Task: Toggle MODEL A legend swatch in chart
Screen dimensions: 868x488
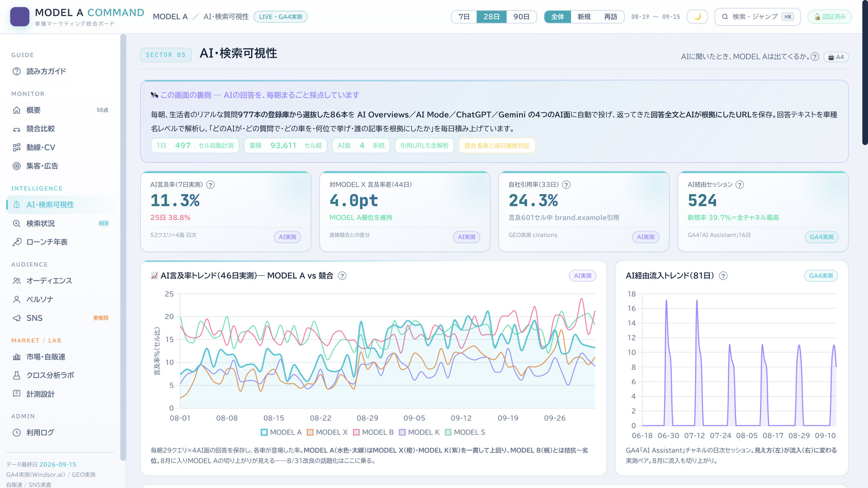Action: 264,432
